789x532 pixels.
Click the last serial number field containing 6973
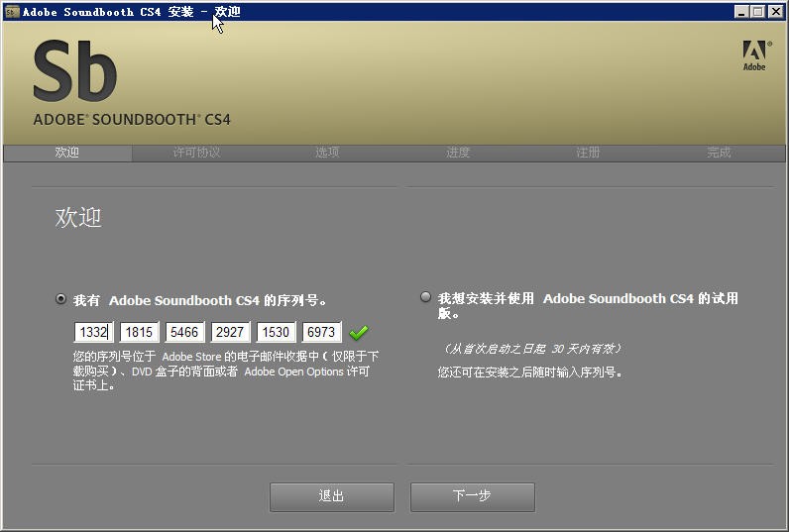point(322,333)
